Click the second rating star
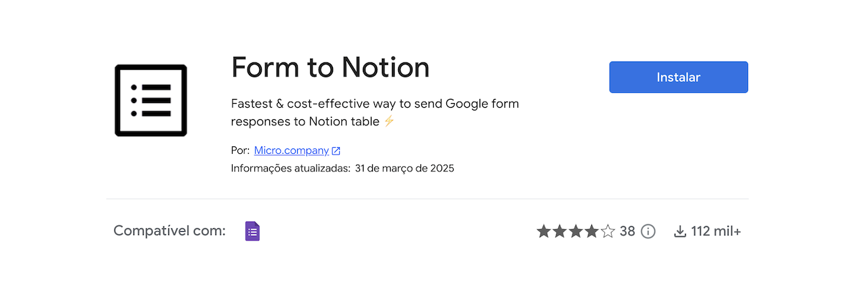Viewport: 868px width, 286px height. tap(559, 232)
